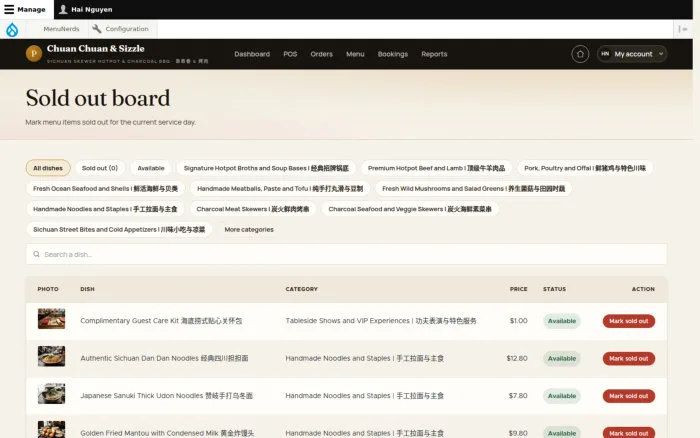Click Japanese Sanuki Thick Udon Noodles name
700x438 pixels.
click(x=167, y=396)
